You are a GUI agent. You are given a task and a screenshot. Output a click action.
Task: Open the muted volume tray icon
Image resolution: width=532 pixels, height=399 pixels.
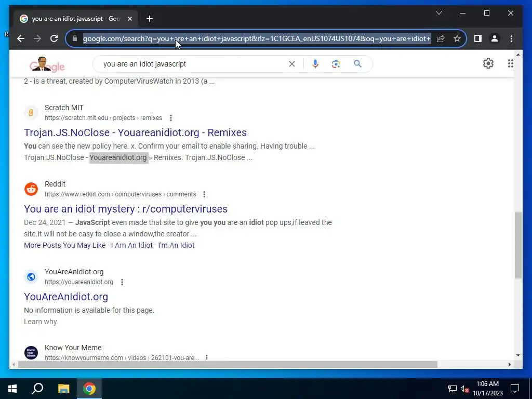[465, 389]
